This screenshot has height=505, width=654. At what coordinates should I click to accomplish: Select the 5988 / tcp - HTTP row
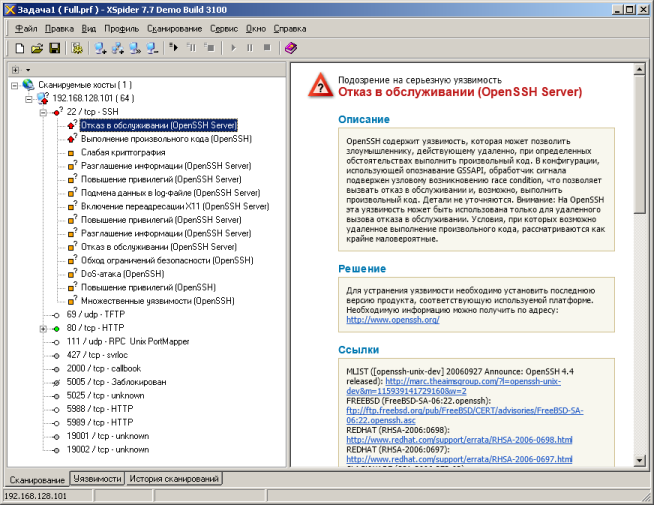[100, 409]
